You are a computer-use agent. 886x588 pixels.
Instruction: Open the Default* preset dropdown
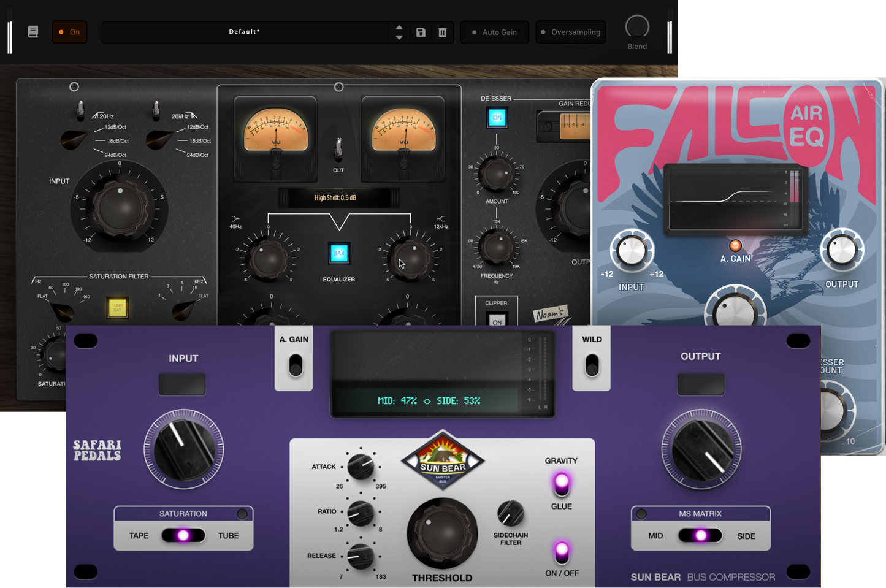pyautogui.click(x=245, y=32)
